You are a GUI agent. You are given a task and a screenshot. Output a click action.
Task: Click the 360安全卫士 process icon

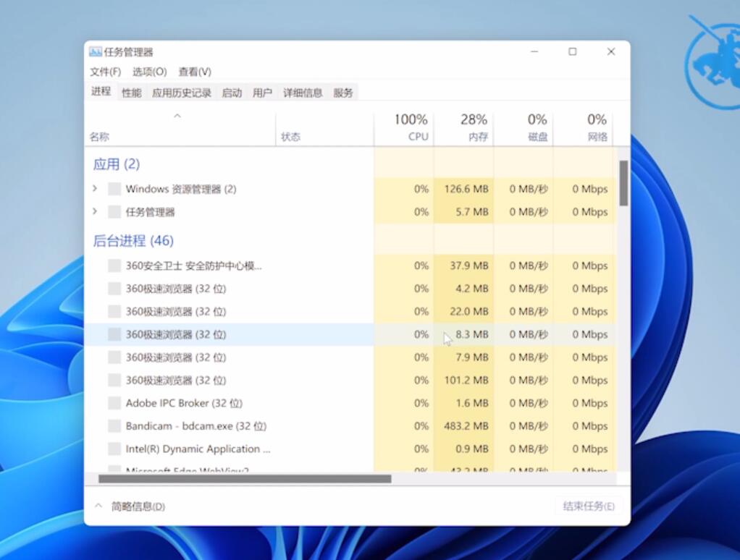(114, 266)
